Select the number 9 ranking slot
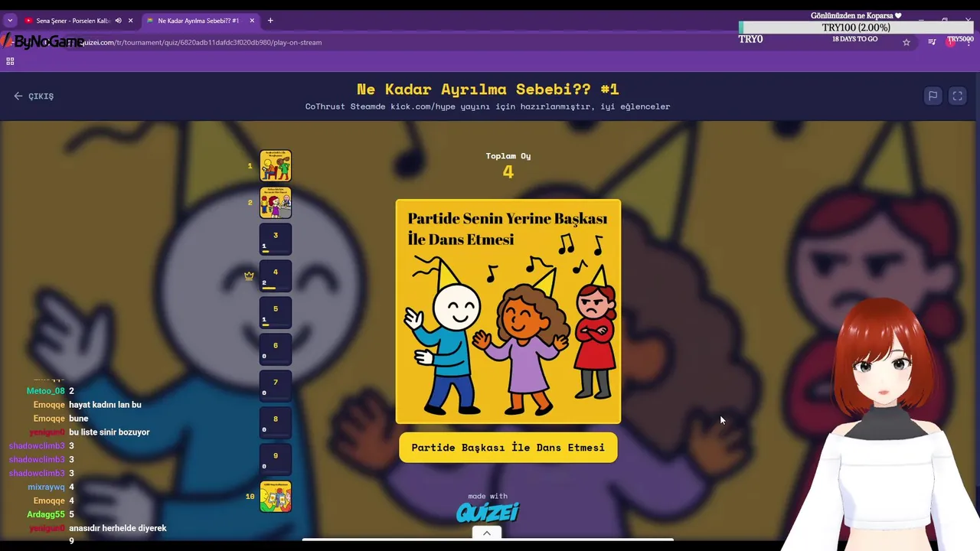The width and height of the screenshot is (980, 551). pyautogui.click(x=276, y=460)
